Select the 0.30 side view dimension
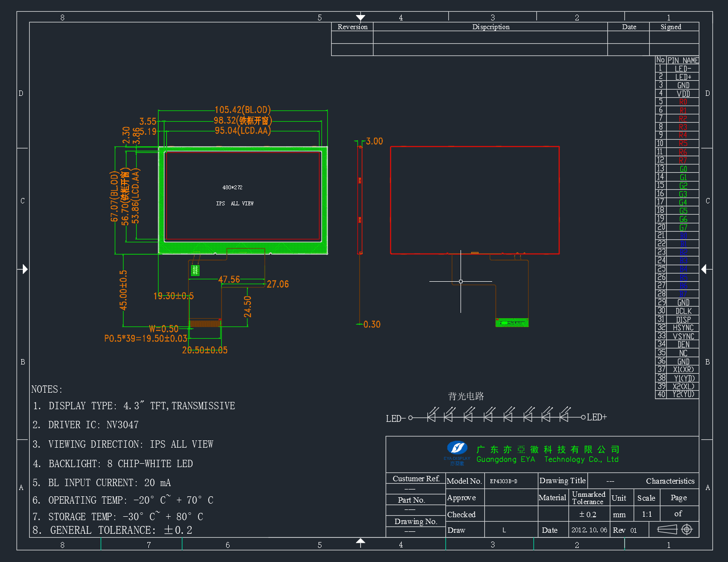Screen dimensions: 728x562 (x=372, y=325)
